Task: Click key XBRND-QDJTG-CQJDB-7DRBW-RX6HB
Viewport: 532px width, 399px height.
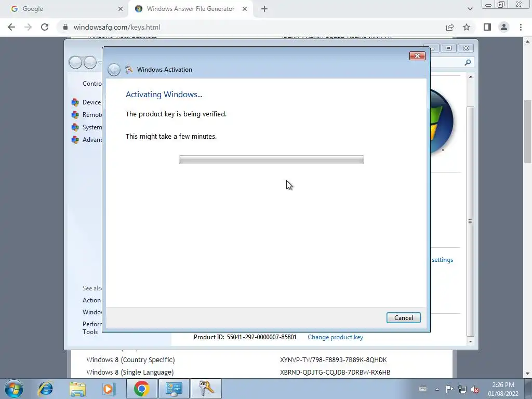Action: pyautogui.click(x=335, y=372)
